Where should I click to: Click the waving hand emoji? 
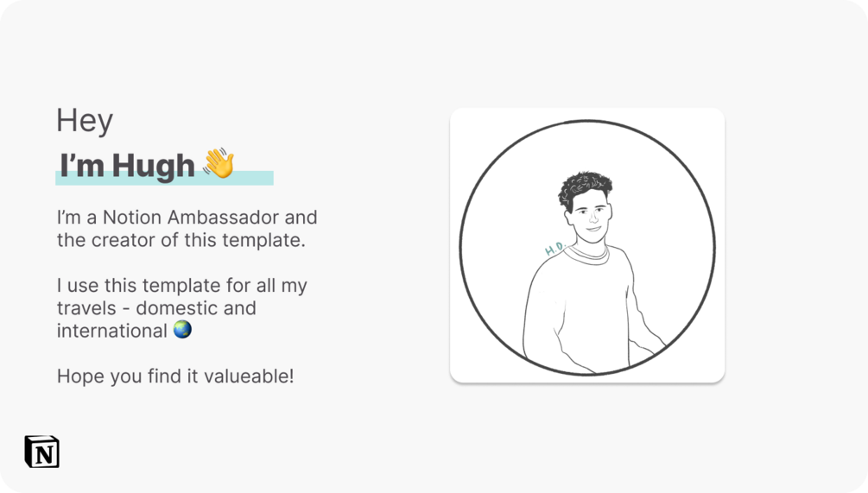coord(219,163)
